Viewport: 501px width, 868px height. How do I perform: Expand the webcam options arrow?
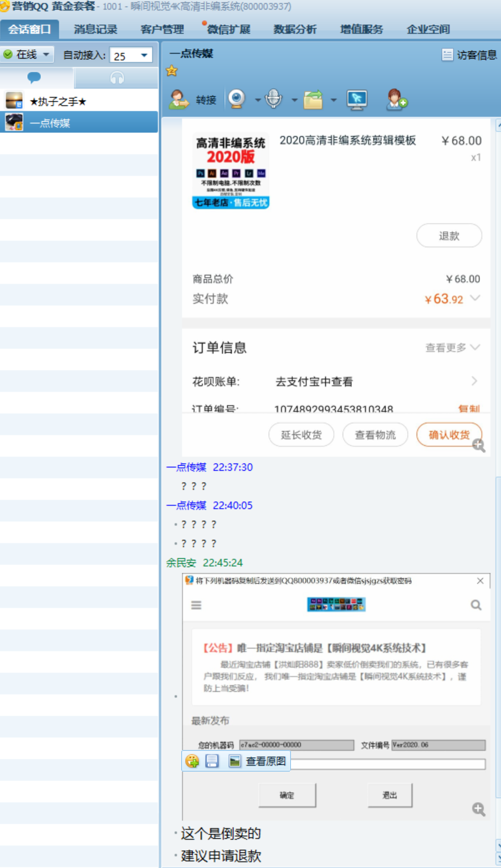(258, 100)
